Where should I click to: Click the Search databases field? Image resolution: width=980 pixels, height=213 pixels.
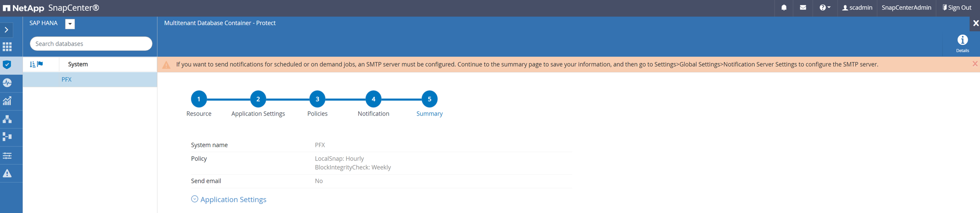[x=91, y=44]
